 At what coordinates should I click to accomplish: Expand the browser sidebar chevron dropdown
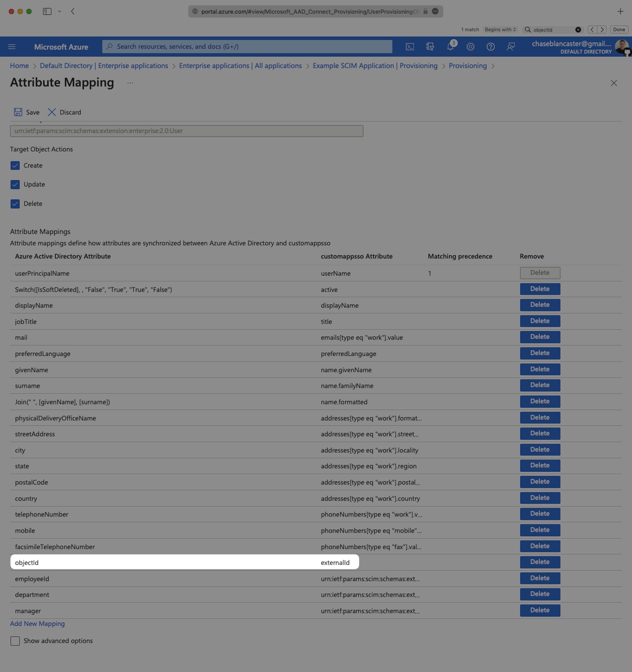tap(59, 12)
